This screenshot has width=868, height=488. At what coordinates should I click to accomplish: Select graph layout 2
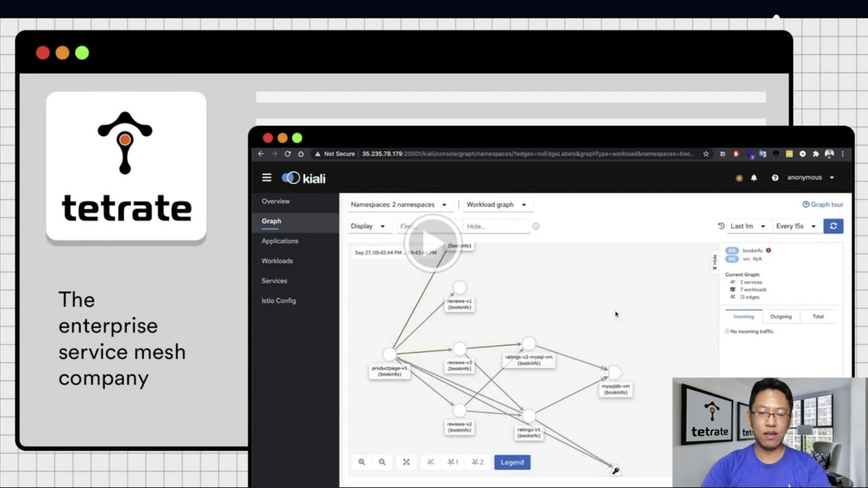[477, 462]
